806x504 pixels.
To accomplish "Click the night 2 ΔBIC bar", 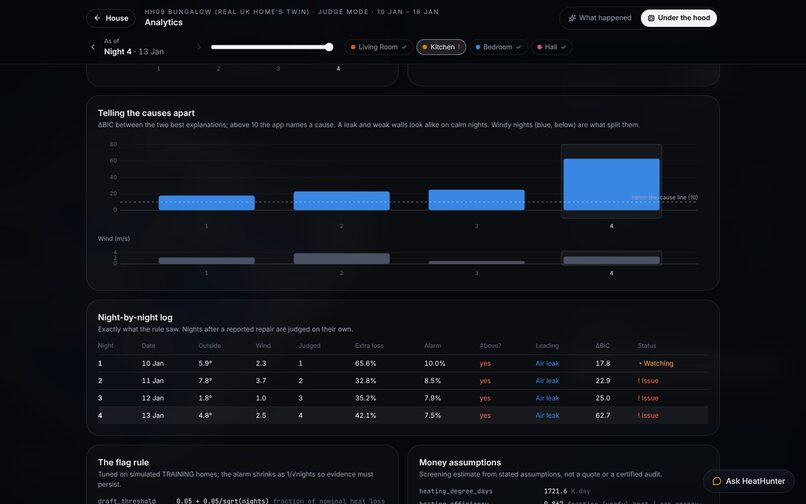I will [341, 201].
